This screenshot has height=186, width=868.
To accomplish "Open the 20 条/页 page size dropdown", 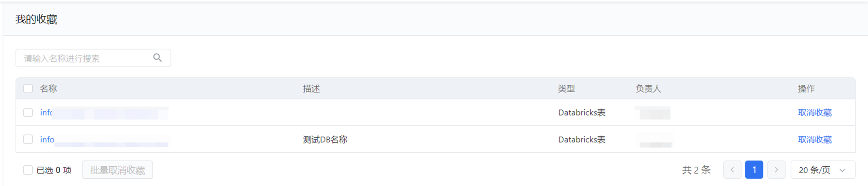I will [822, 170].
